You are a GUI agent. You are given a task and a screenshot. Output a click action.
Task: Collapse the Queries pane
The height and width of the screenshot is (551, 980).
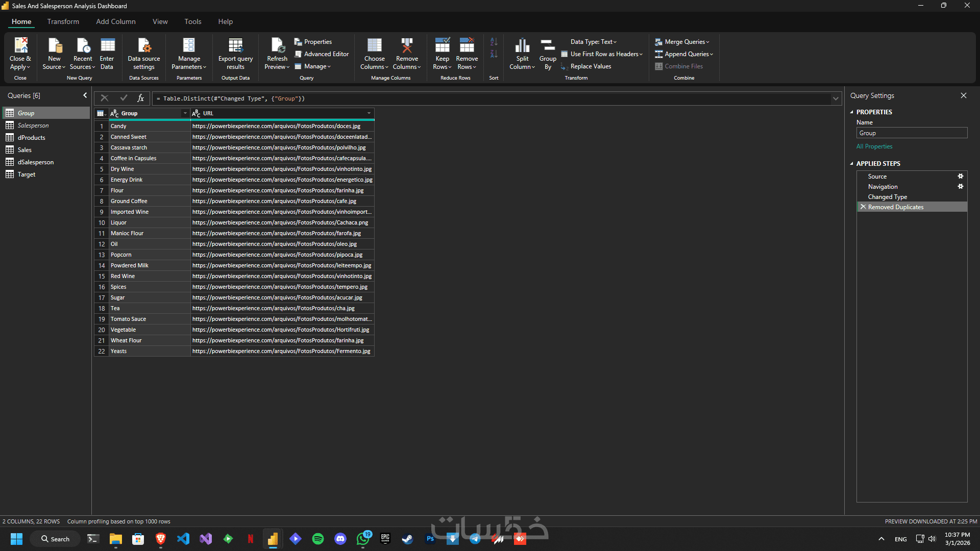coord(85,95)
